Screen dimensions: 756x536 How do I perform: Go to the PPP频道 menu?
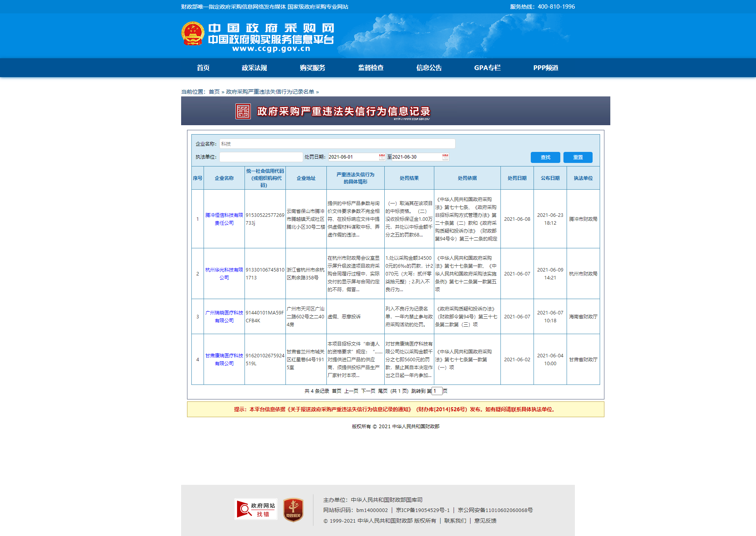[x=545, y=68]
